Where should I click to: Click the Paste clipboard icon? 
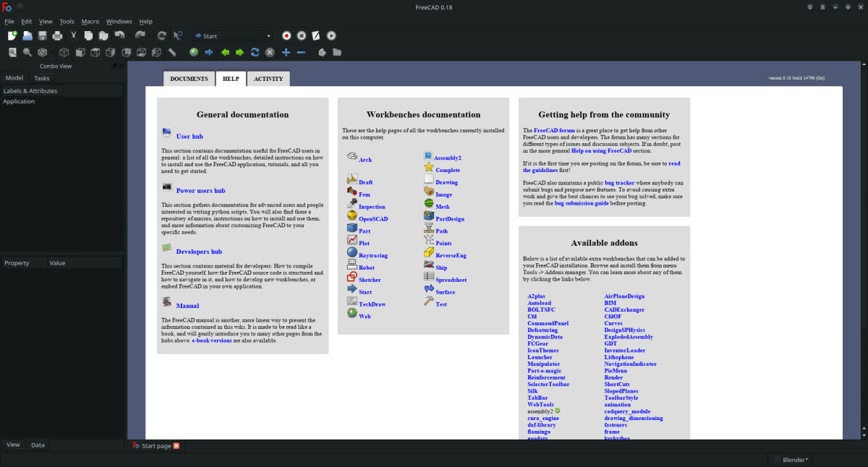pos(104,35)
